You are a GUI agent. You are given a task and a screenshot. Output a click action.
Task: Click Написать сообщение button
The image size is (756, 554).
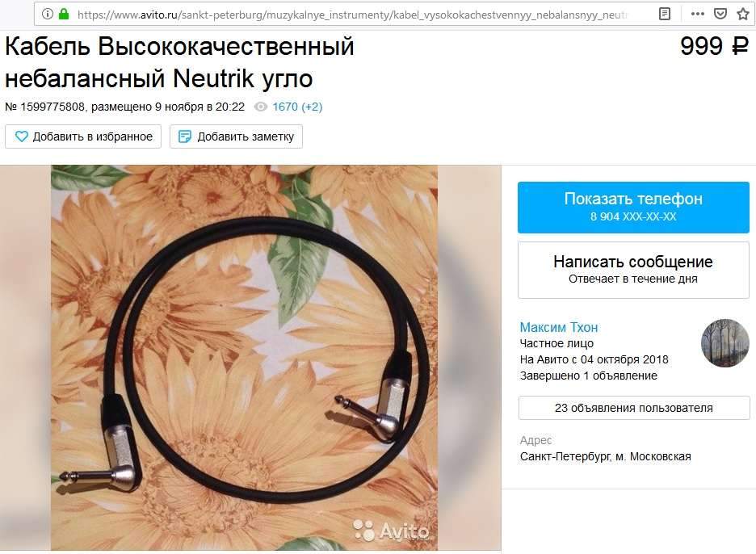[x=633, y=270]
